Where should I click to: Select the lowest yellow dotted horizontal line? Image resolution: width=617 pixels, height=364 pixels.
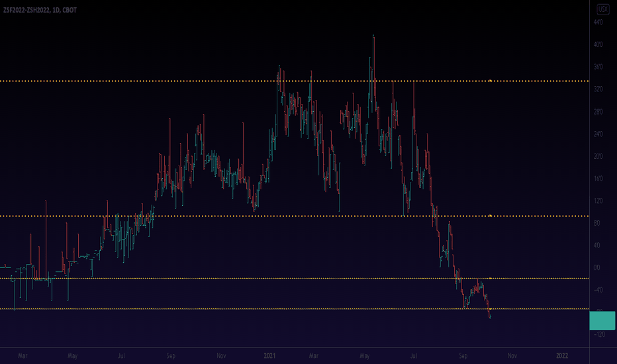295,309
